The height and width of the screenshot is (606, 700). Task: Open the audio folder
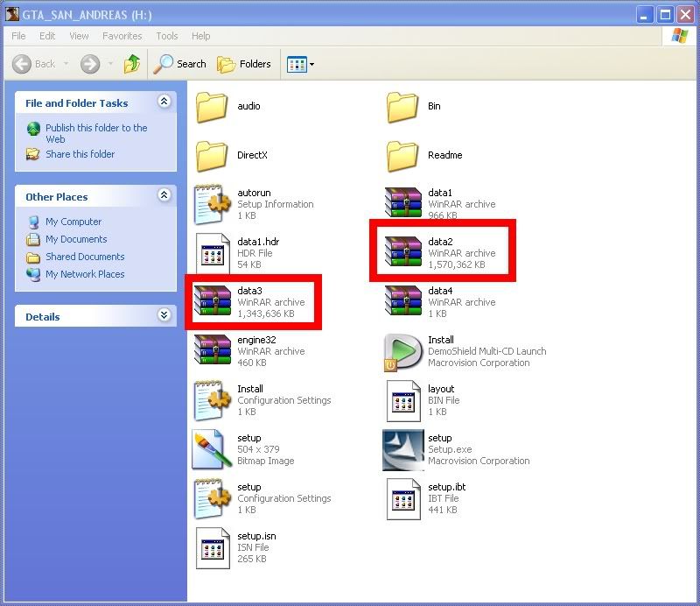[x=228, y=106]
